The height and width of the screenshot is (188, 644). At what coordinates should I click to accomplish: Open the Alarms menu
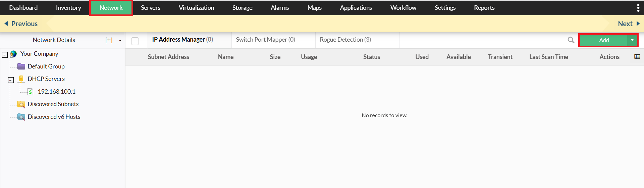coord(280,8)
